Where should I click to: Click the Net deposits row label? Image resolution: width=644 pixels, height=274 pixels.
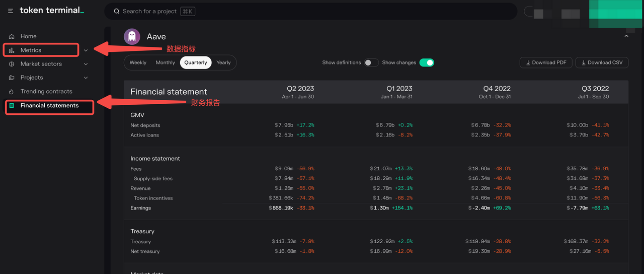(x=145, y=125)
